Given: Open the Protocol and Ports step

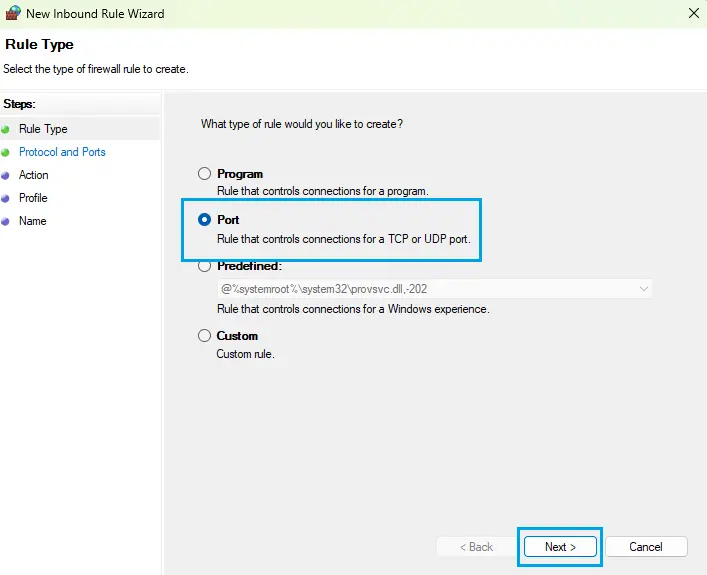Looking at the screenshot, I should point(62,152).
